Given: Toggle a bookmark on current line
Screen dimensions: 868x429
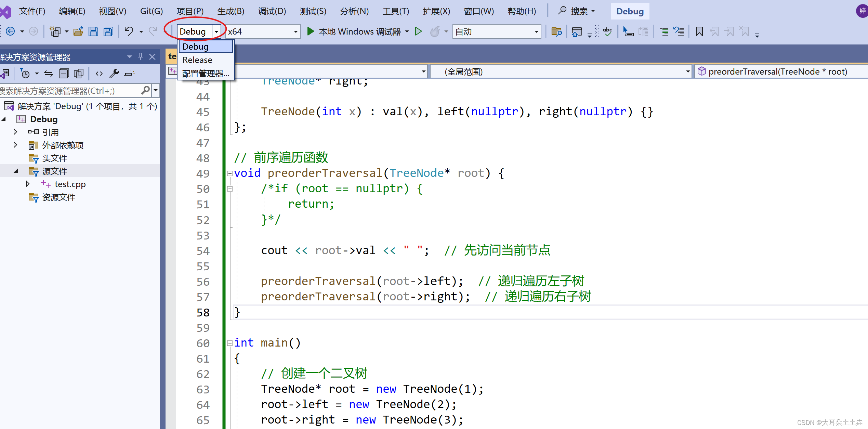Looking at the screenshot, I should coord(699,32).
